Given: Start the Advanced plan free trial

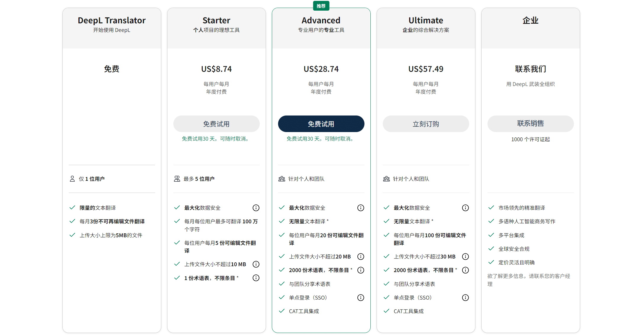Looking at the screenshot, I should pos(321,124).
